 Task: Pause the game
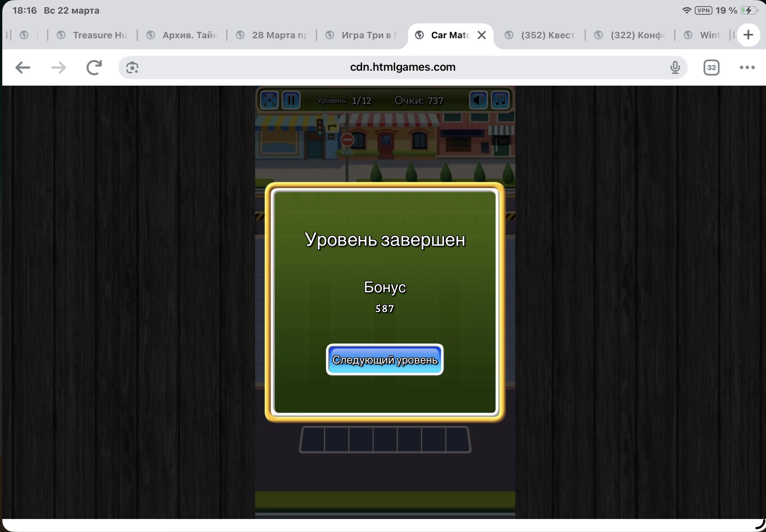[291, 100]
